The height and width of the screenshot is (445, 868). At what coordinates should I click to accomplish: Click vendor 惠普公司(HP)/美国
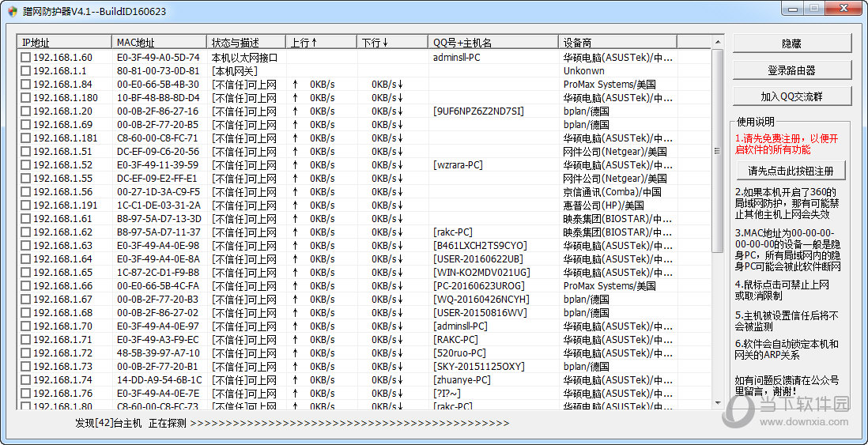[604, 206]
